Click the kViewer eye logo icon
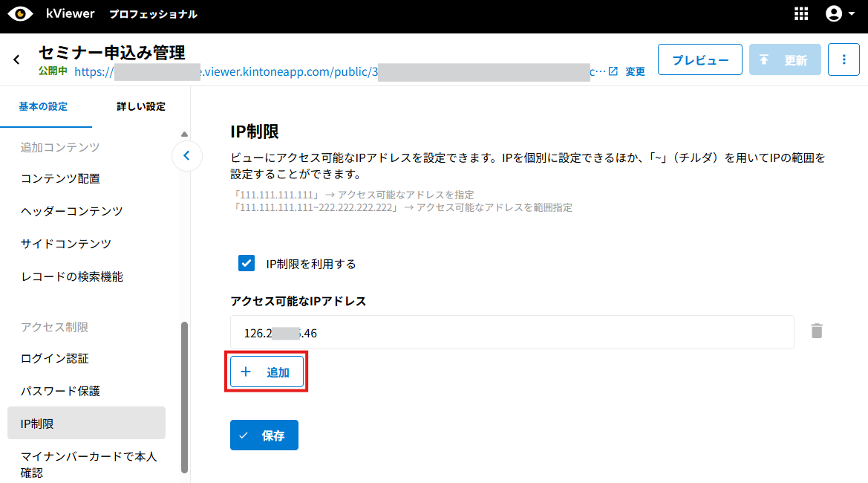The image size is (868, 483). pos(21,14)
